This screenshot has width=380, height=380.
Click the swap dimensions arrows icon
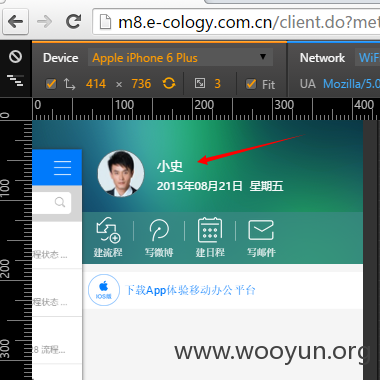pyautogui.click(x=69, y=84)
